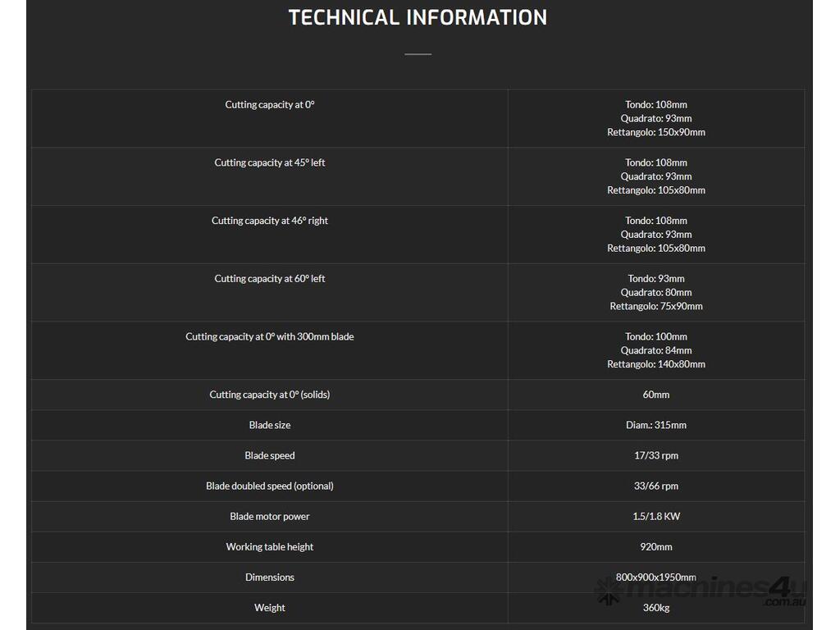Select the Blade size row label
840x630 pixels.
click(270, 425)
